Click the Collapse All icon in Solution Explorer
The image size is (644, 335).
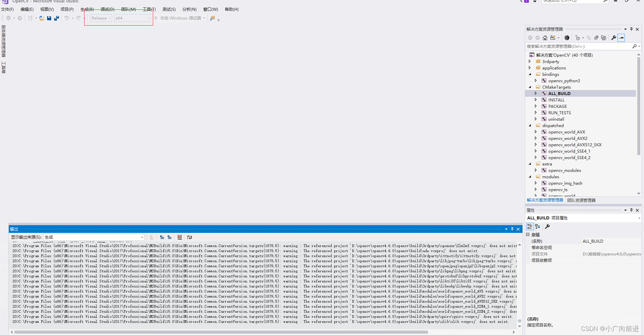tap(596, 38)
